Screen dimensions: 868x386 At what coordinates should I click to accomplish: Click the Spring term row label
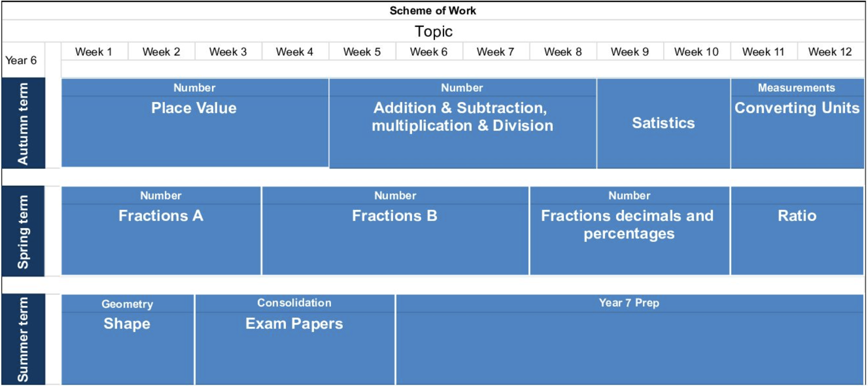point(23,231)
